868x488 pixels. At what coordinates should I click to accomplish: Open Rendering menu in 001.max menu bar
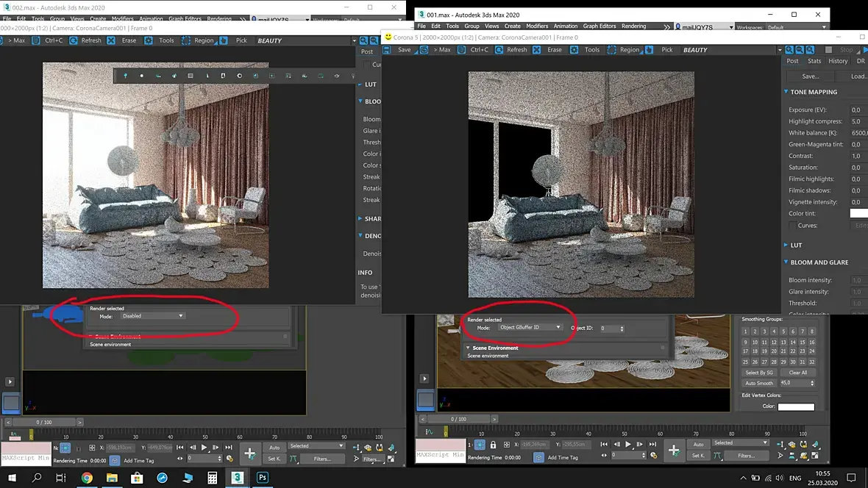click(x=634, y=26)
